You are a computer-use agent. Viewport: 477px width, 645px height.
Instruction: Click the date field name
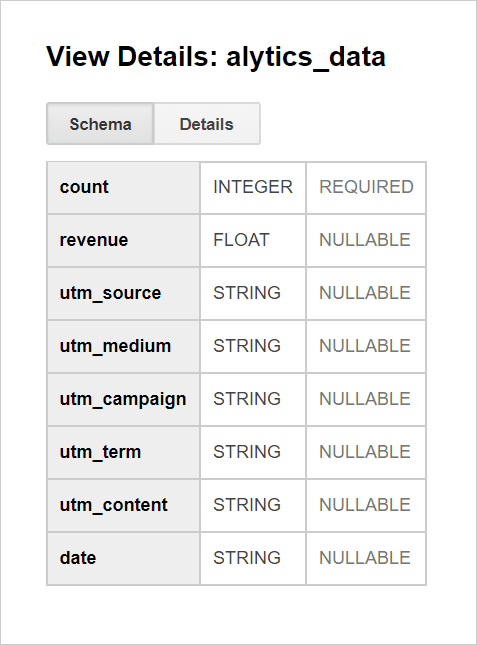point(78,558)
